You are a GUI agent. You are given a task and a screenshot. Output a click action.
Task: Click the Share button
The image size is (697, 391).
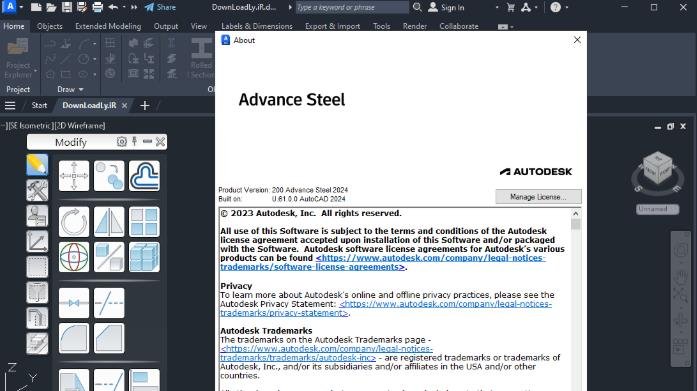coord(160,7)
